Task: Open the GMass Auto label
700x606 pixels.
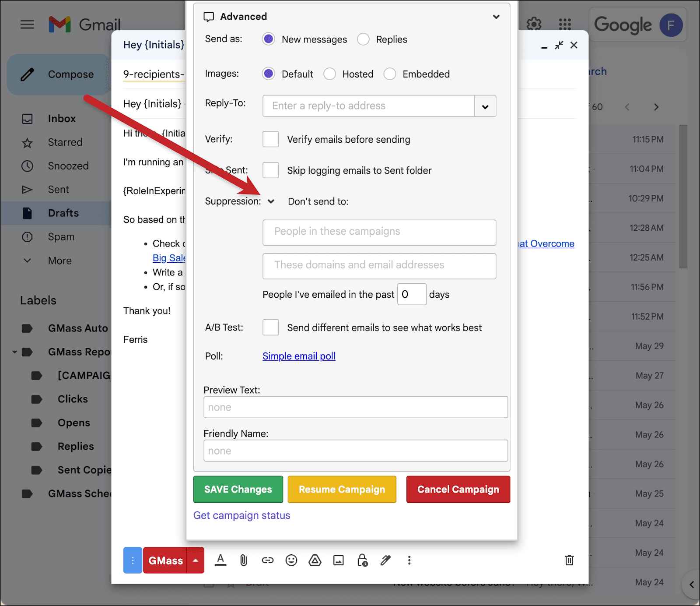Action: point(78,328)
